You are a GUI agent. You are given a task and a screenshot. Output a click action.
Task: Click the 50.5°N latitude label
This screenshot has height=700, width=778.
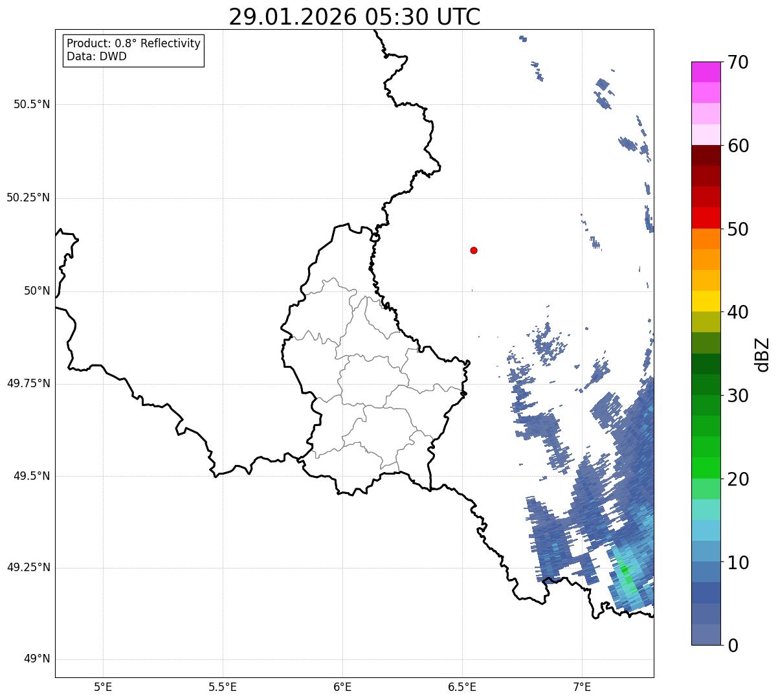pos(32,104)
